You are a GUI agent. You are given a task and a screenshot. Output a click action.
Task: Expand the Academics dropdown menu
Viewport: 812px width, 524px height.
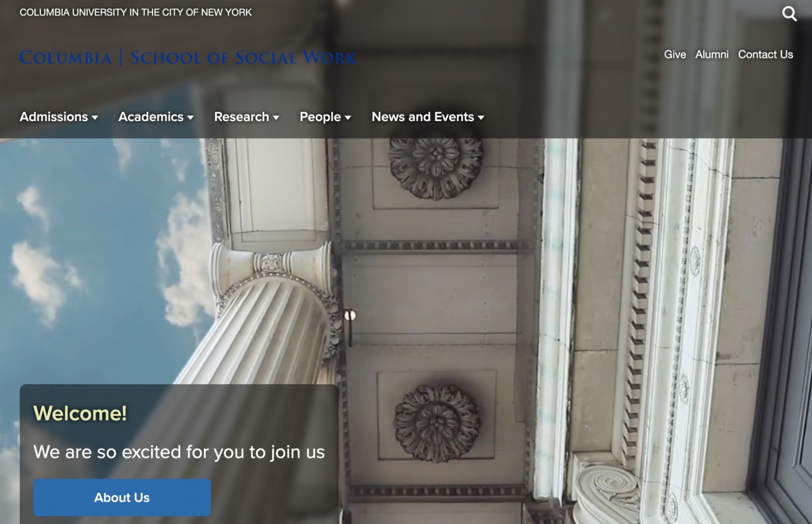[x=156, y=116]
